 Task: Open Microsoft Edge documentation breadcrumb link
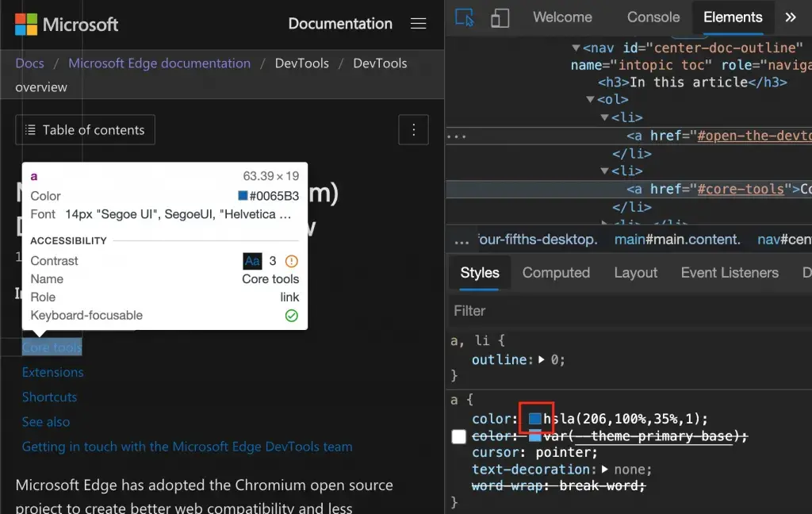(x=159, y=63)
